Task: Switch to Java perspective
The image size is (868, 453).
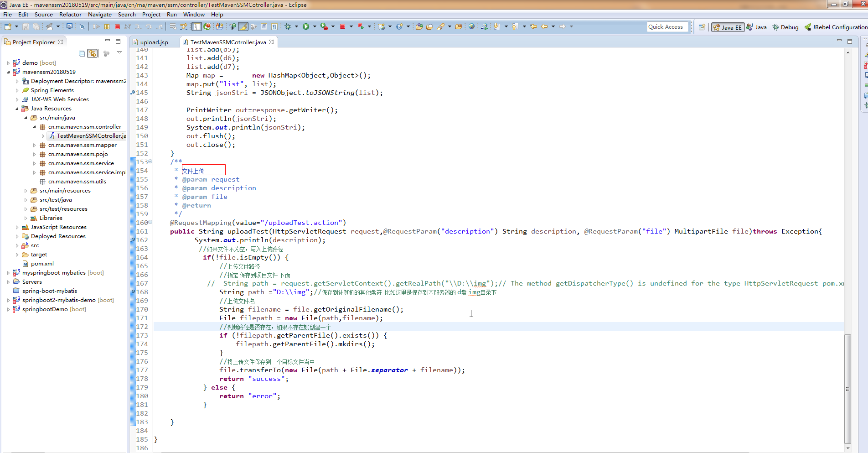Action: pyautogui.click(x=757, y=27)
